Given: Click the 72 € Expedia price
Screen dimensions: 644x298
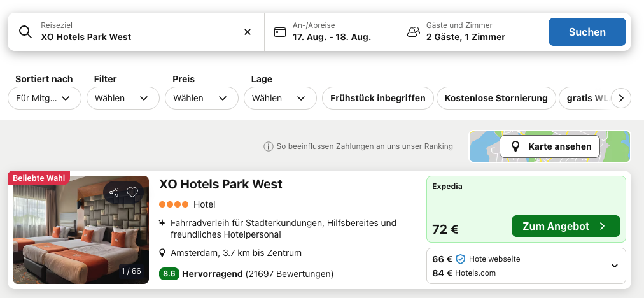Looking at the screenshot, I should [445, 229].
